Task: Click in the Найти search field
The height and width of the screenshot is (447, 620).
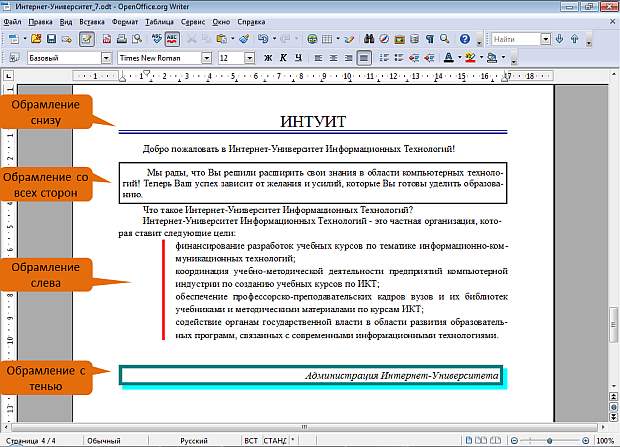Action: coord(516,39)
